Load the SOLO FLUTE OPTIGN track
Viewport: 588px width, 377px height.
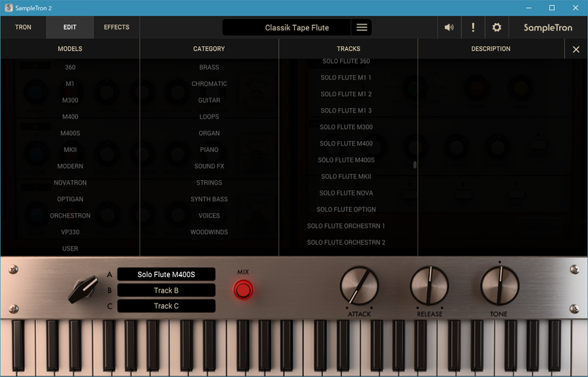click(x=346, y=209)
